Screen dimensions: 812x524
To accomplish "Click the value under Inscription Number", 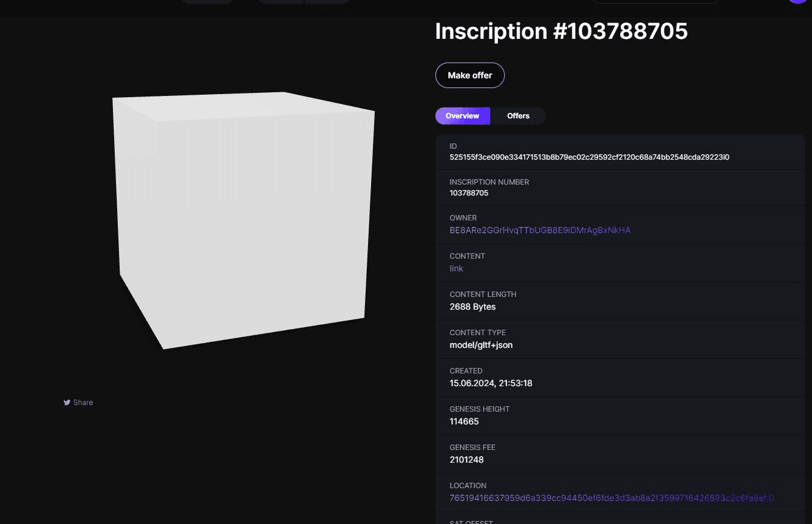I will (469, 193).
